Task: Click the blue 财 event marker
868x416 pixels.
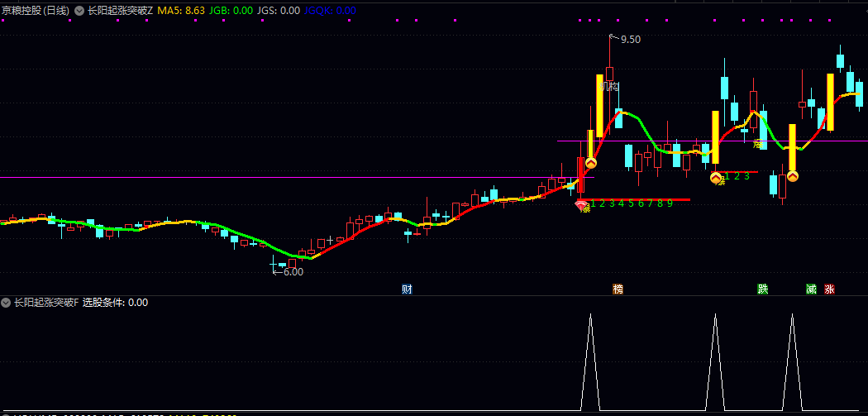Action: click(x=407, y=289)
